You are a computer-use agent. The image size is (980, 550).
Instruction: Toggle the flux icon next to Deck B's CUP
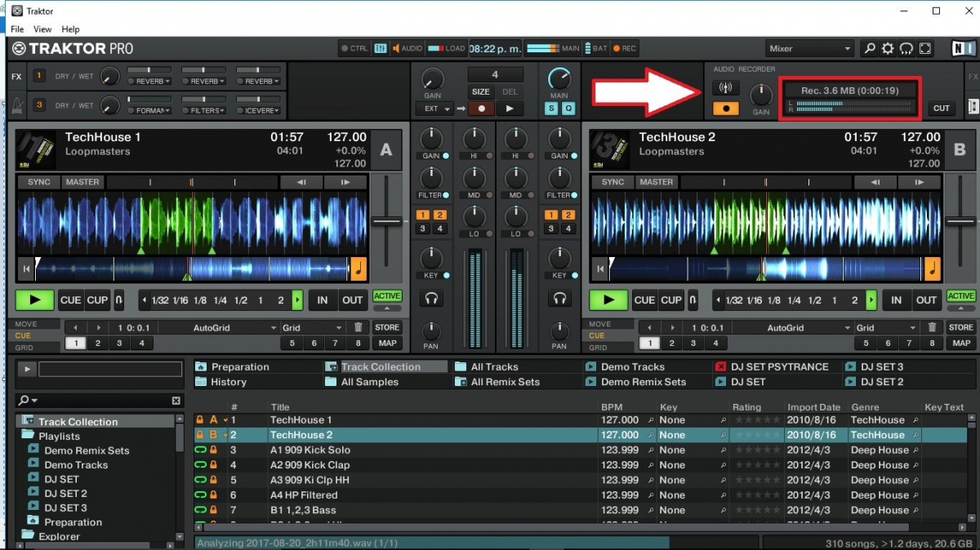[x=693, y=300]
